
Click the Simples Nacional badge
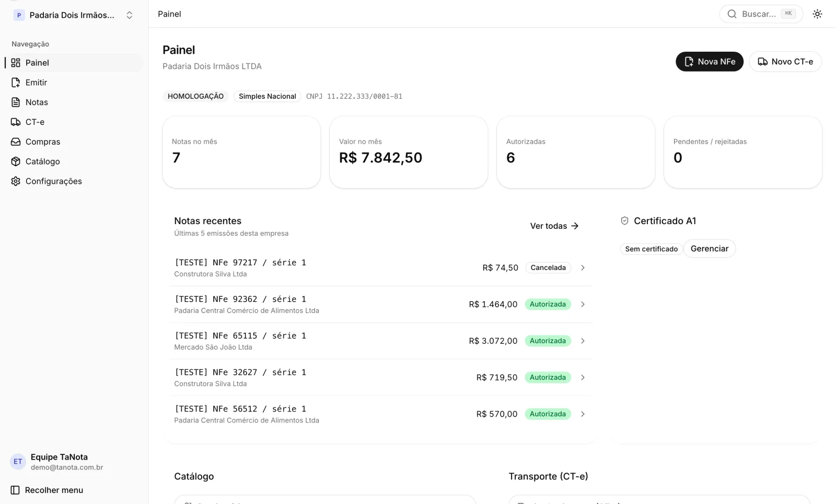pyautogui.click(x=267, y=96)
